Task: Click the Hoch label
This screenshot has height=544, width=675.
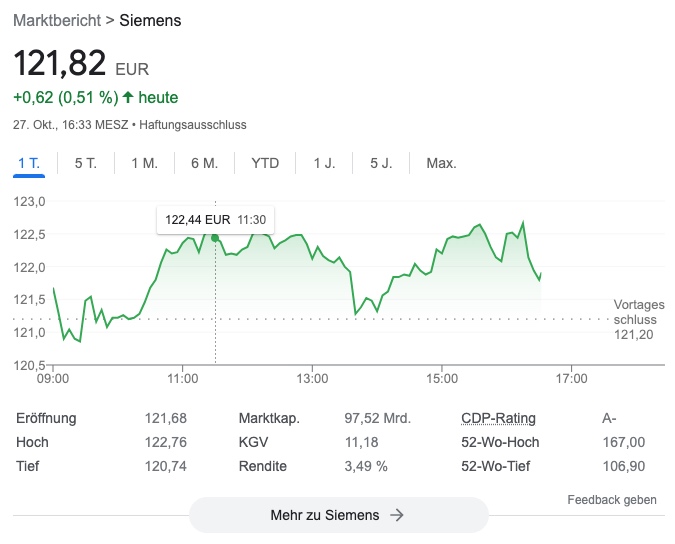Action: [x=32, y=442]
